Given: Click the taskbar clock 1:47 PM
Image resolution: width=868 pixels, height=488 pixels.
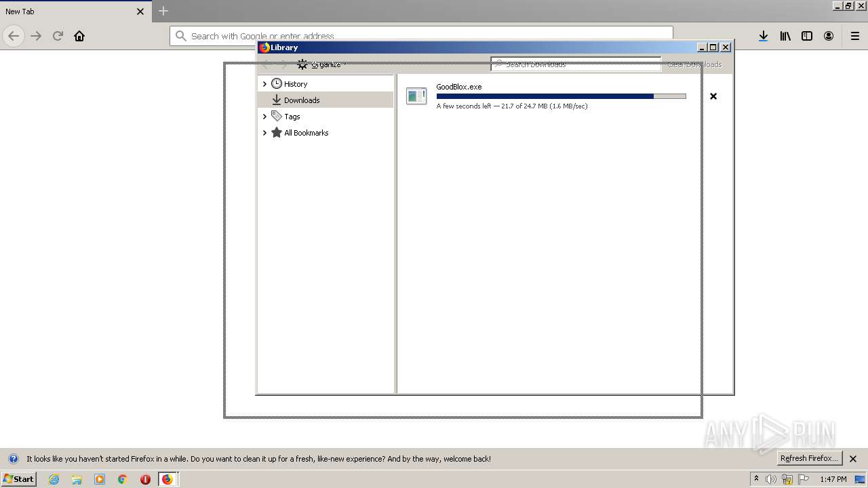Looking at the screenshot, I should click(833, 479).
